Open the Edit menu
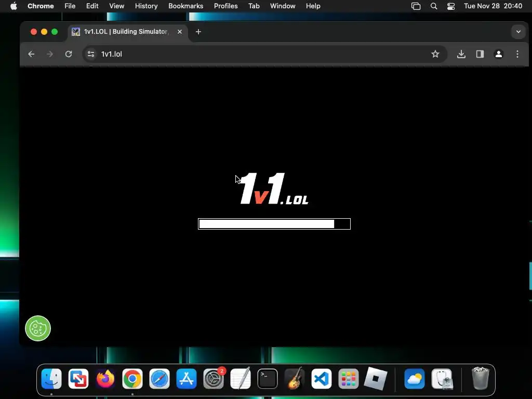 [x=92, y=6]
